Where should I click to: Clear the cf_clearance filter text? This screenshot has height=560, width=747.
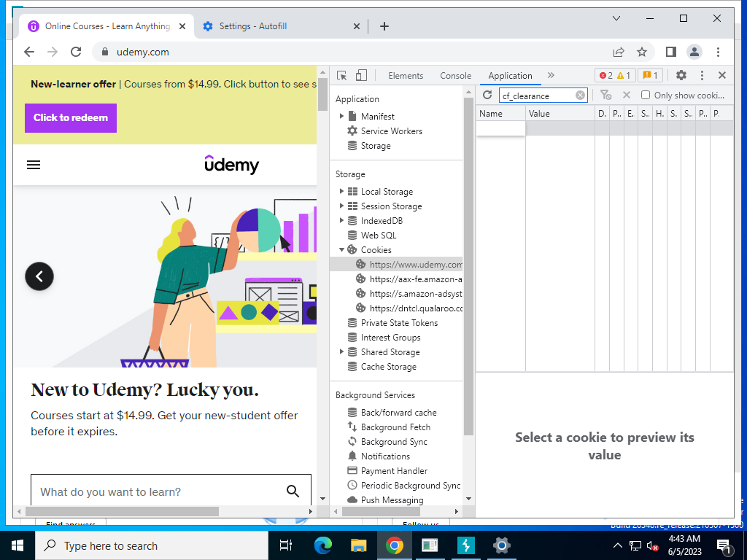580,96
